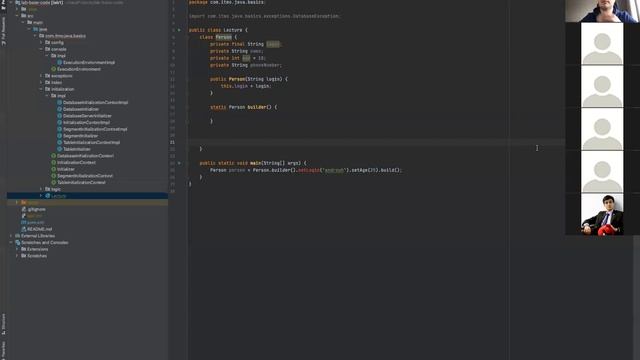Image resolution: width=640 pixels, height=360 pixels.
Task: Click the Initializer interface icon
Action: click(x=53, y=169)
